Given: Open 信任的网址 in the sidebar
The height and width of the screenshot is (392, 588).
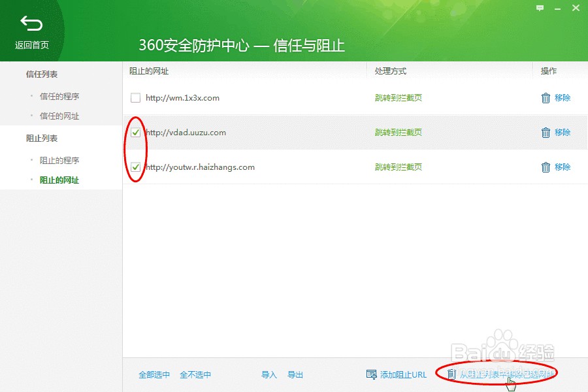Looking at the screenshot, I should tap(59, 116).
